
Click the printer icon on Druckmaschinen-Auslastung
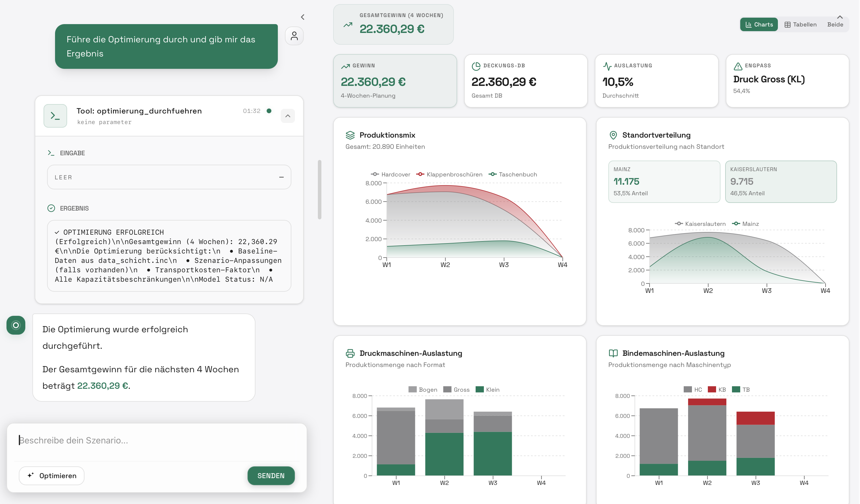pos(350,353)
